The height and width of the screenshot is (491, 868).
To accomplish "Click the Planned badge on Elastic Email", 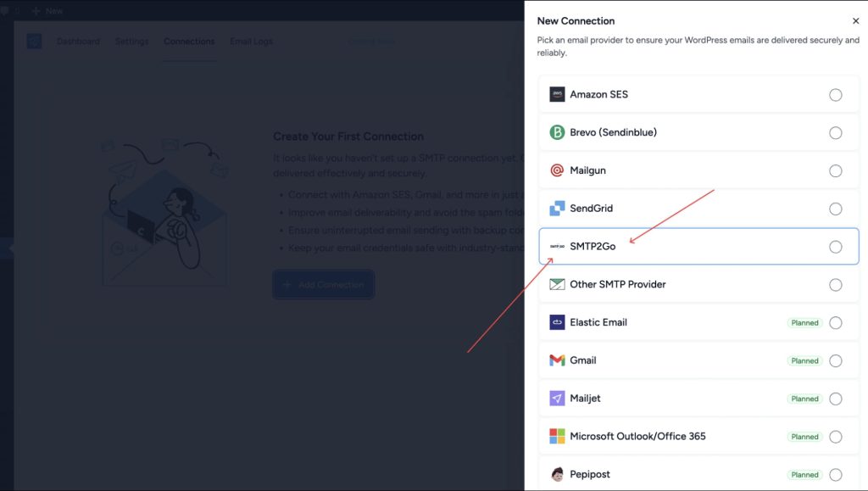I will (x=804, y=323).
